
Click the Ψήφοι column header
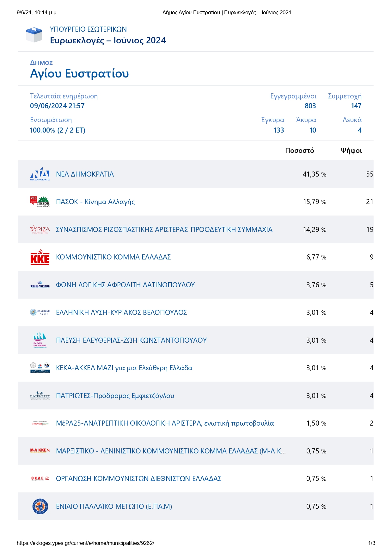[351, 151]
